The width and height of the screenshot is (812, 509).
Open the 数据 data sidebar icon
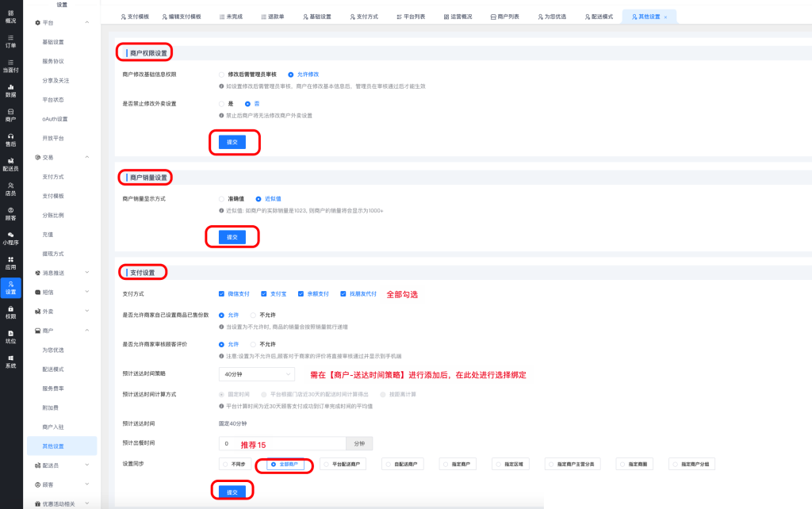10,90
